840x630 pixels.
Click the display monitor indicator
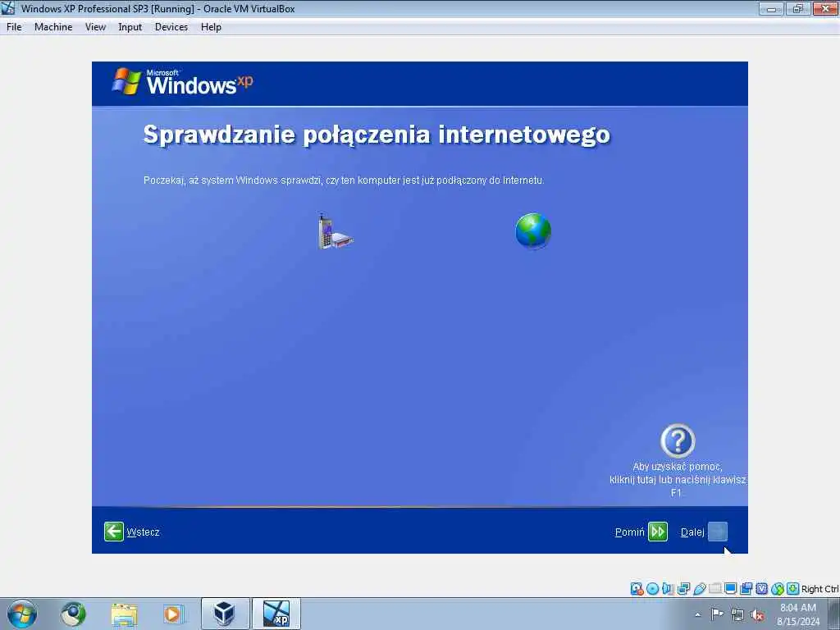pyautogui.click(x=730, y=589)
